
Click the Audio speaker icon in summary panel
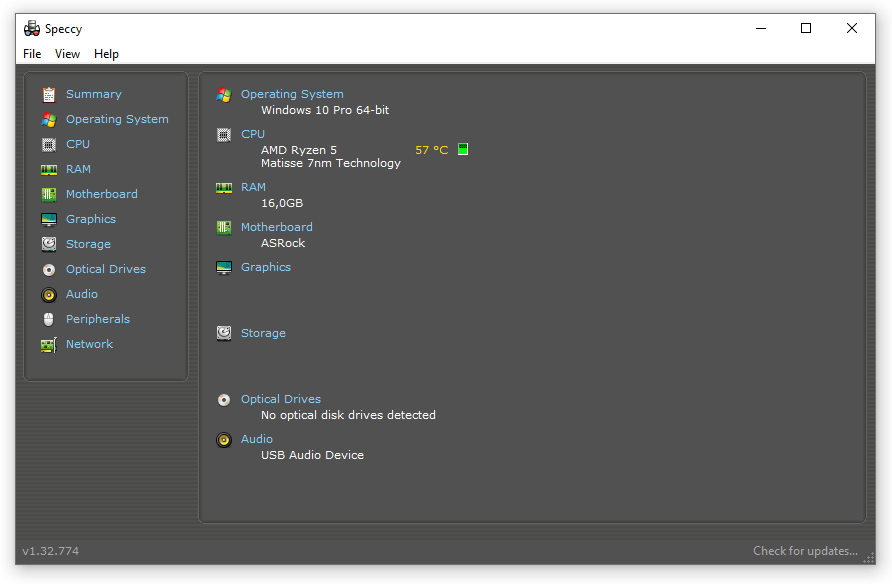224,440
